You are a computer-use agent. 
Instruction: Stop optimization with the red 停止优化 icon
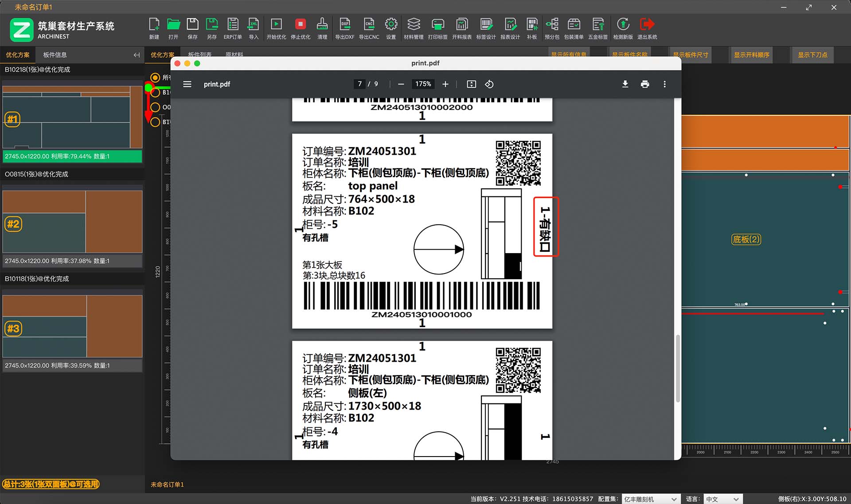coord(301,28)
